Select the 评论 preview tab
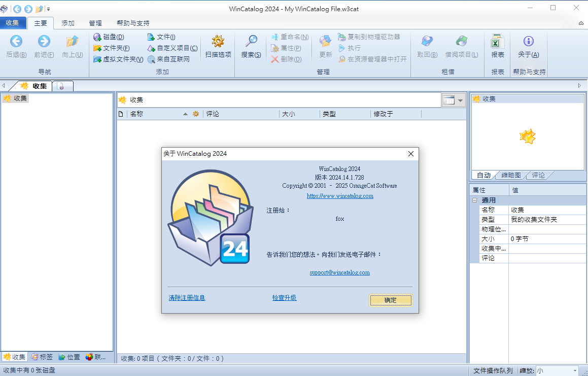588x376 pixels. pyautogui.click(x=538, y=175)
